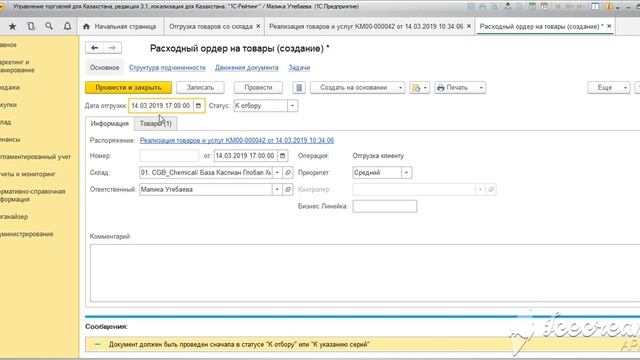The image size is (640, 360).
Task: Open the print icon in title bar
Action: pyautogui.click(x=482, y=7)
